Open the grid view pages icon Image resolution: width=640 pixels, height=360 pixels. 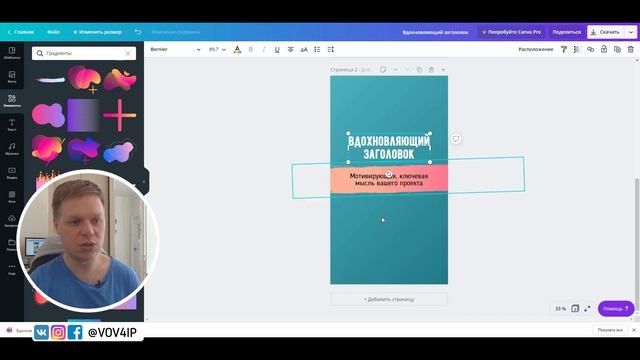[x=575, y=309]
